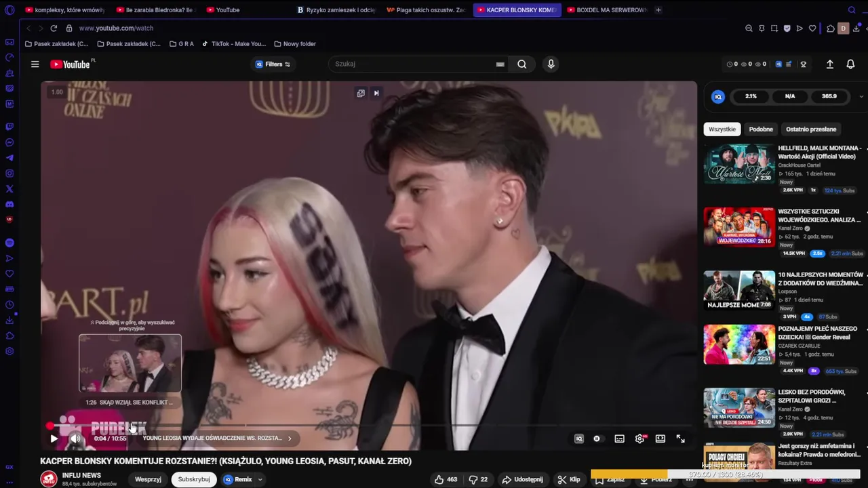Click the Wesprzyj button
This screenshot has width=868, height=488.
(148, 479)
